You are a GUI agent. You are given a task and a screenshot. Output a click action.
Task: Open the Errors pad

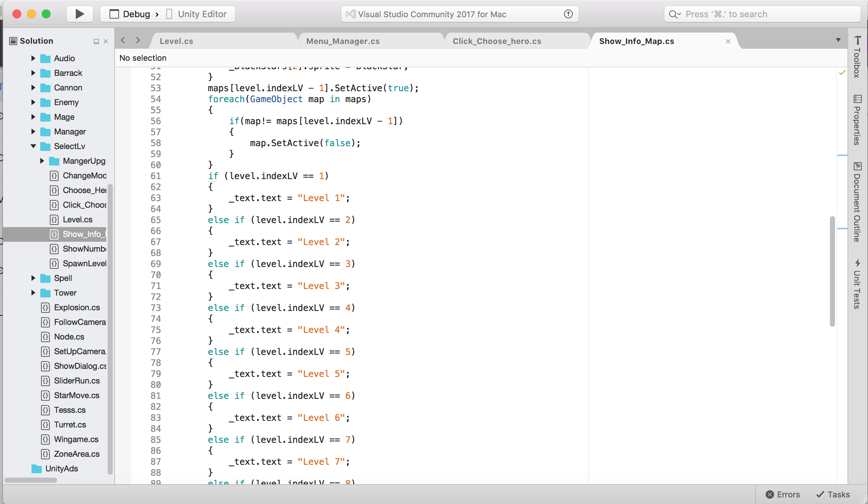[783, 494]
